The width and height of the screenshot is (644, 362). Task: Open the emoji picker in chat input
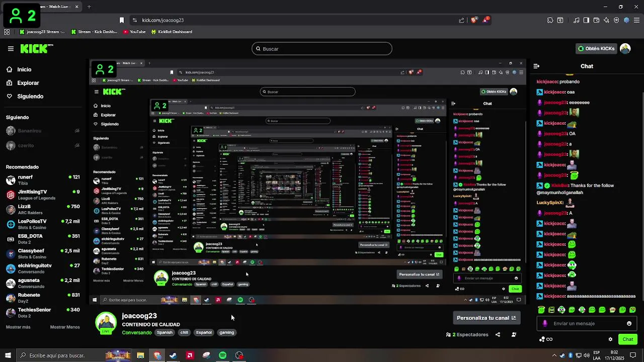[x=629, y=323]
